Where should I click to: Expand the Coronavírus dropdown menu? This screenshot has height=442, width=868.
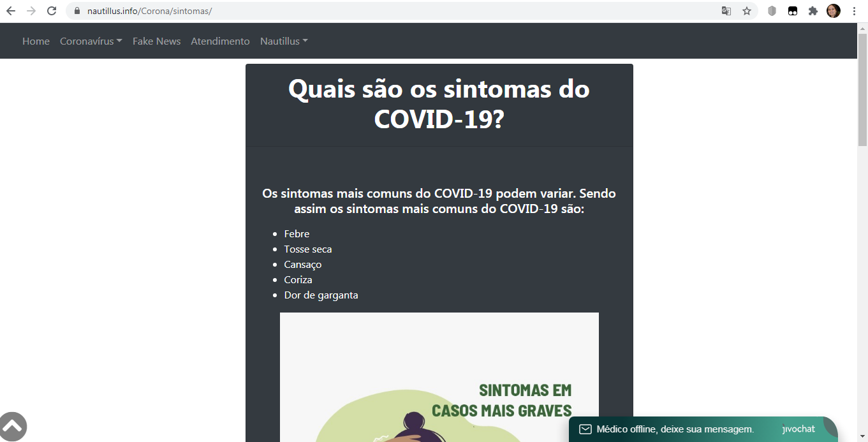91,41
